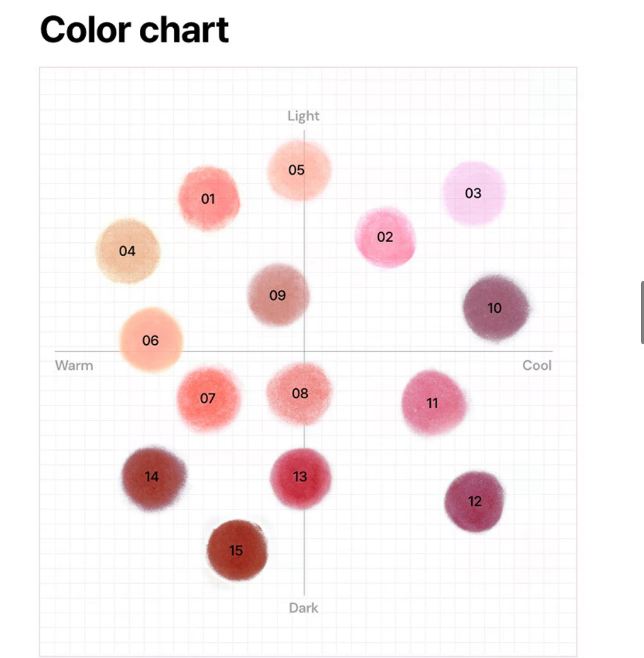Select the darkest brick swatch 15
Image resolution: width=644 pixels, height=658 pixels.
(236, 550)
